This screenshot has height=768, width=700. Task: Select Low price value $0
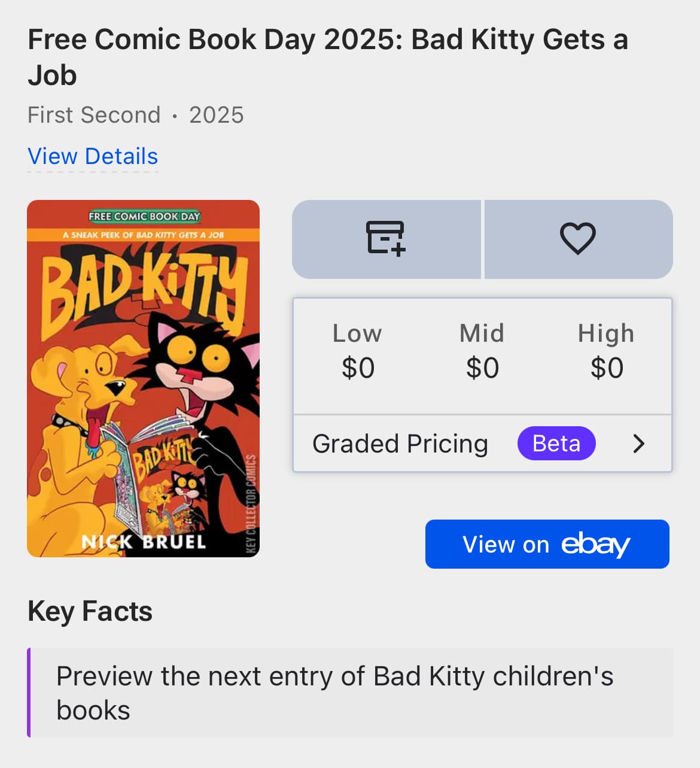[358, 368]
